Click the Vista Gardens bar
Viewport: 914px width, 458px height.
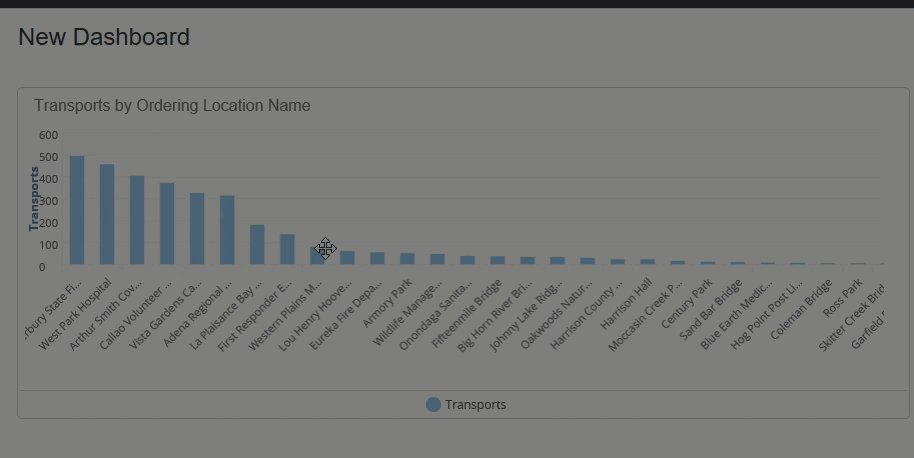(197, 228)
